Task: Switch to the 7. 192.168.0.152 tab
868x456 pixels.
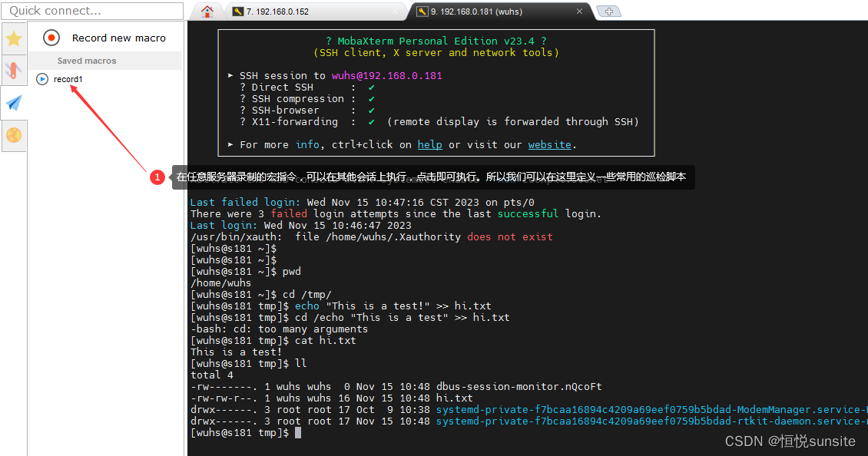Action: (277, 12)
